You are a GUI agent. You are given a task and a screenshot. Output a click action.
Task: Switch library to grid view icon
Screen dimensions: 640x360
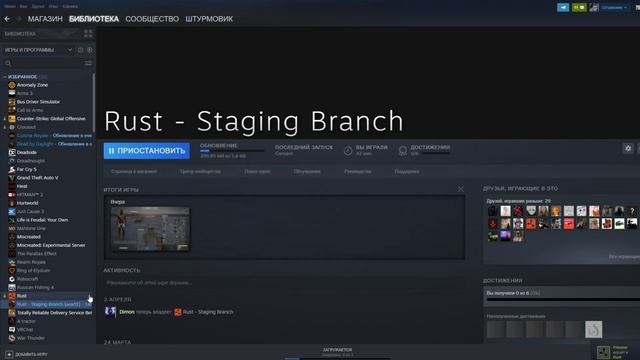pyautogui.click(x=88, y=33)
